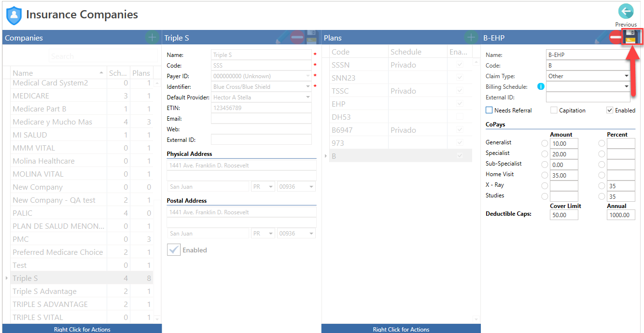Select the New Company - QA test row
The image size is (644, 333).
(82, 200)
